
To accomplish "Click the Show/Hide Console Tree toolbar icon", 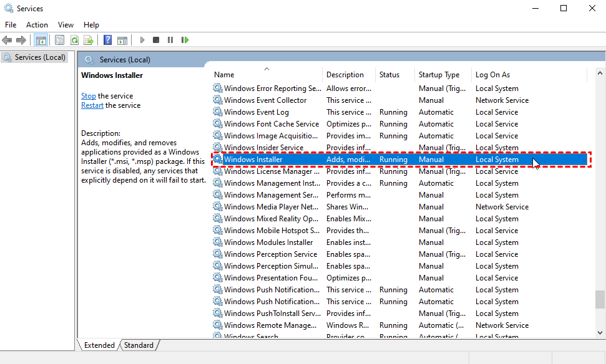I will (x=41, y=41).
